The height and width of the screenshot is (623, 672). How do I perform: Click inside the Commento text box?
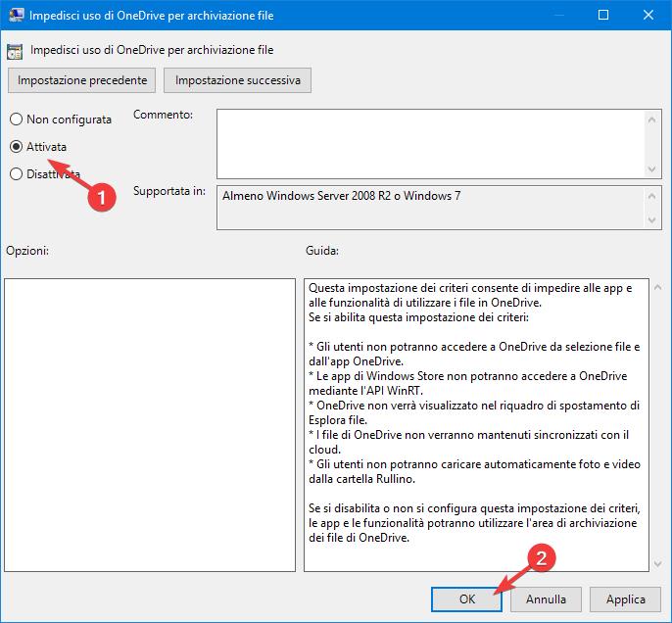(x=430, y=144)
